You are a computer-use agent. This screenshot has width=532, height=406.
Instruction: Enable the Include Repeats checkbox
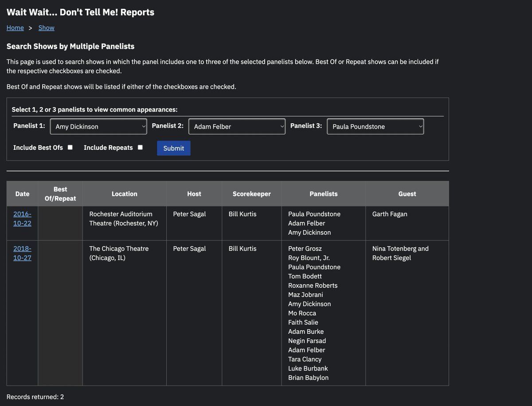point(140,148)
